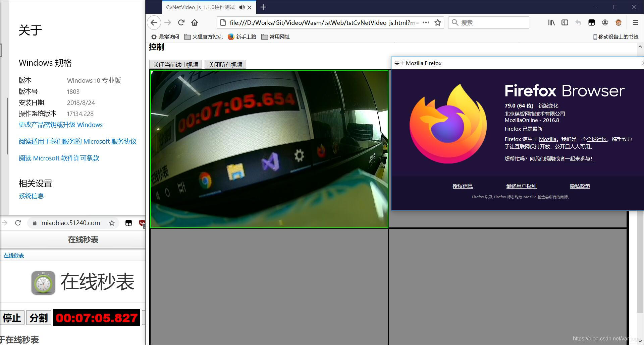Click the 分割 split button
Screen dimensions: 644x345
[x=39, y=318]
